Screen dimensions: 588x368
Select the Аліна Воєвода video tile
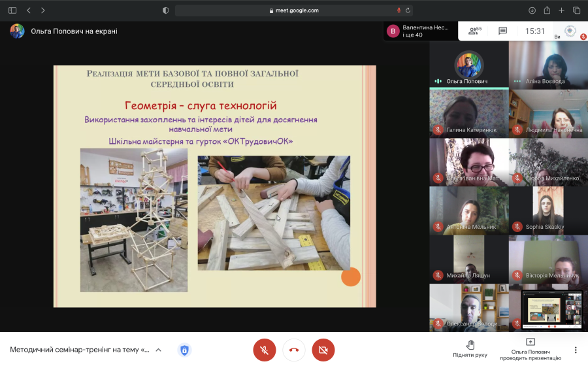548,65
